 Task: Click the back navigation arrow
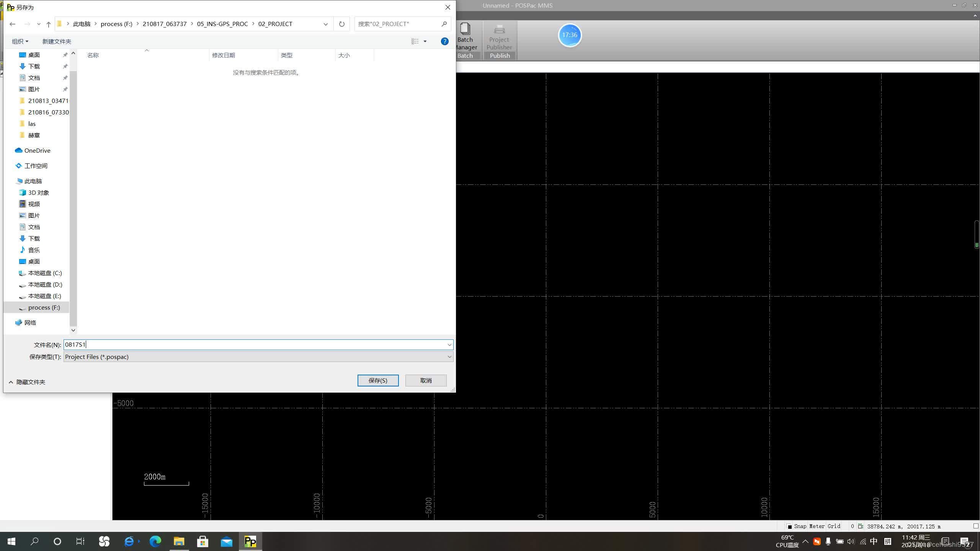coord(13,24)
